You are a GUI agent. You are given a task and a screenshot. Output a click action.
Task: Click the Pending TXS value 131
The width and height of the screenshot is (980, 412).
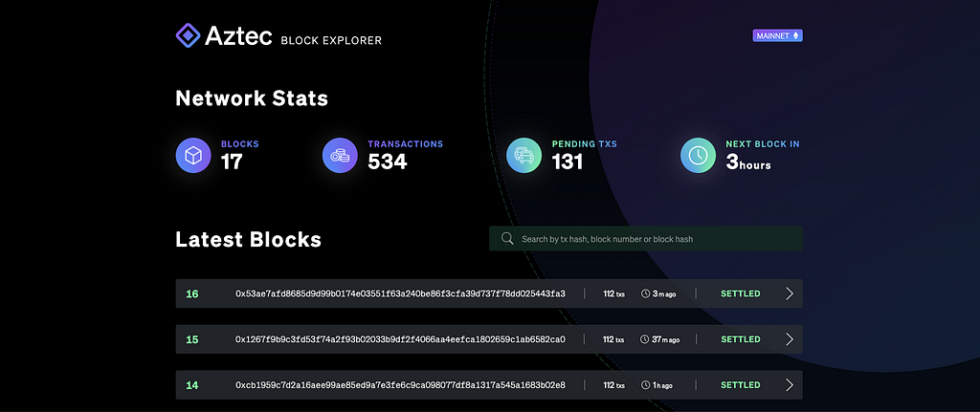pos(567,162)
